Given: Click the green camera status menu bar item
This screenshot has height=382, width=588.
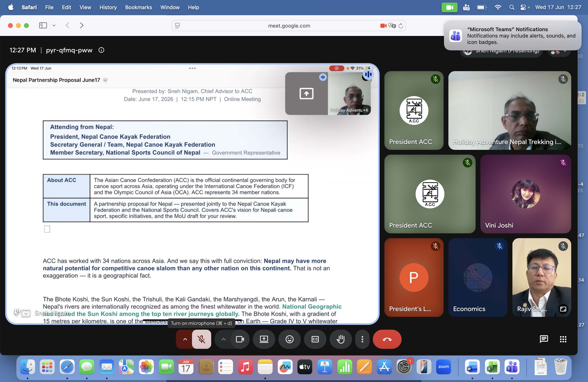Looking at the screenshot, I should (449, 7).
